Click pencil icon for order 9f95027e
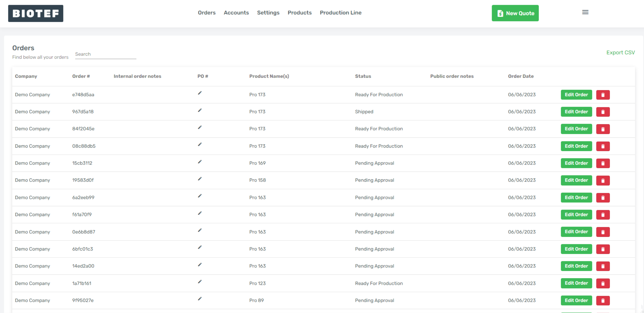 point(200,299)
